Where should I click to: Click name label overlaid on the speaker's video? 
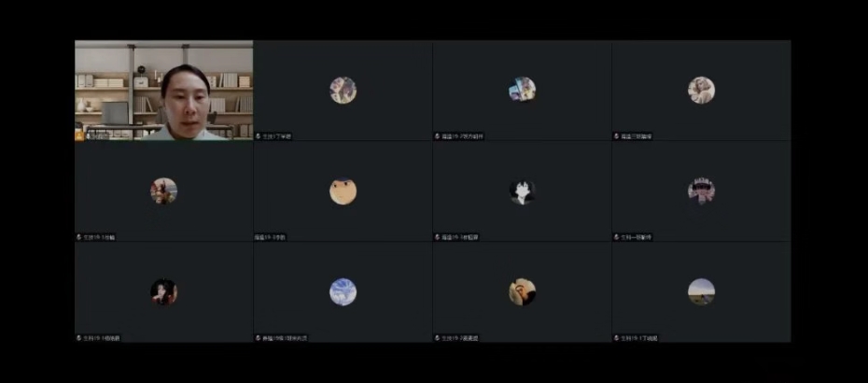98,136
